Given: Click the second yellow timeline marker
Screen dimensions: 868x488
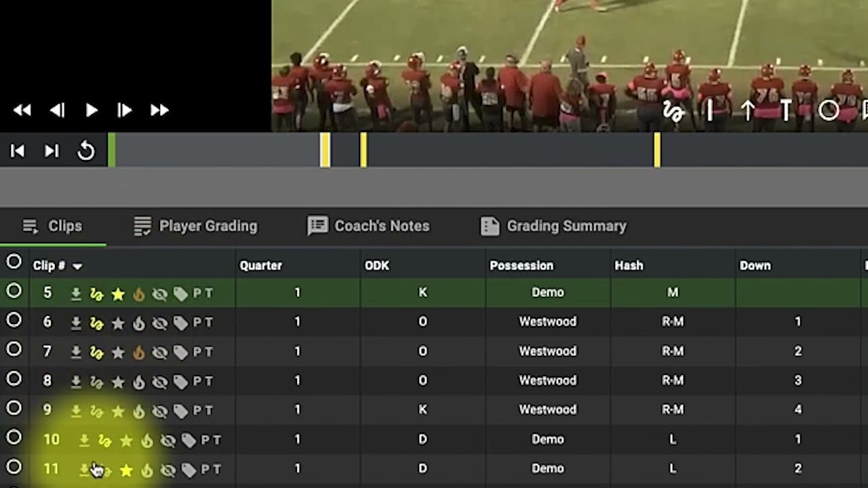Looking at the screenshot, I should click(x=363, y=150).
